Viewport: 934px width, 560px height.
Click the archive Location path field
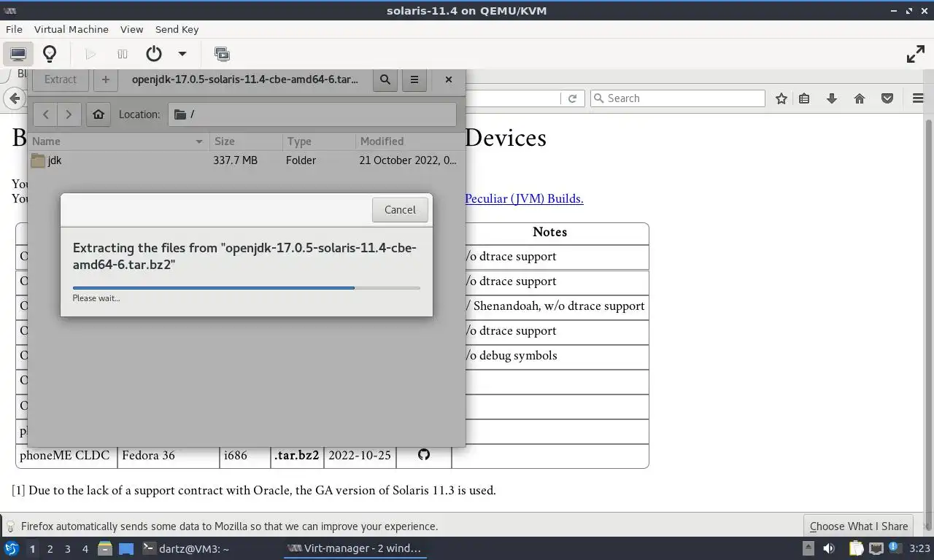[x=312, y=114]
